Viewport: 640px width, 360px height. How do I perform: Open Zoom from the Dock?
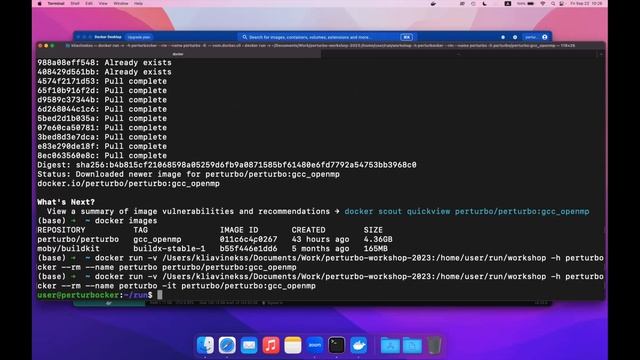[x=315, y=345]
